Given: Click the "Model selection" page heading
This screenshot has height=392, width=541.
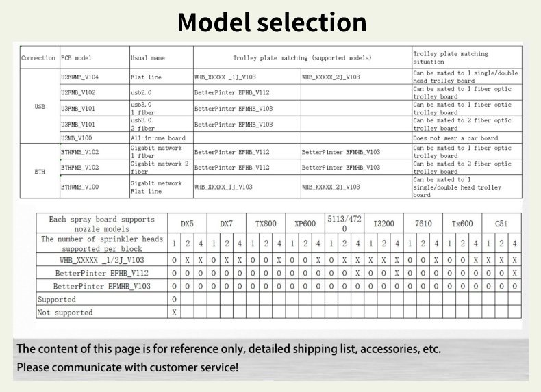Looking at the screenshot, I should (272, 23).
